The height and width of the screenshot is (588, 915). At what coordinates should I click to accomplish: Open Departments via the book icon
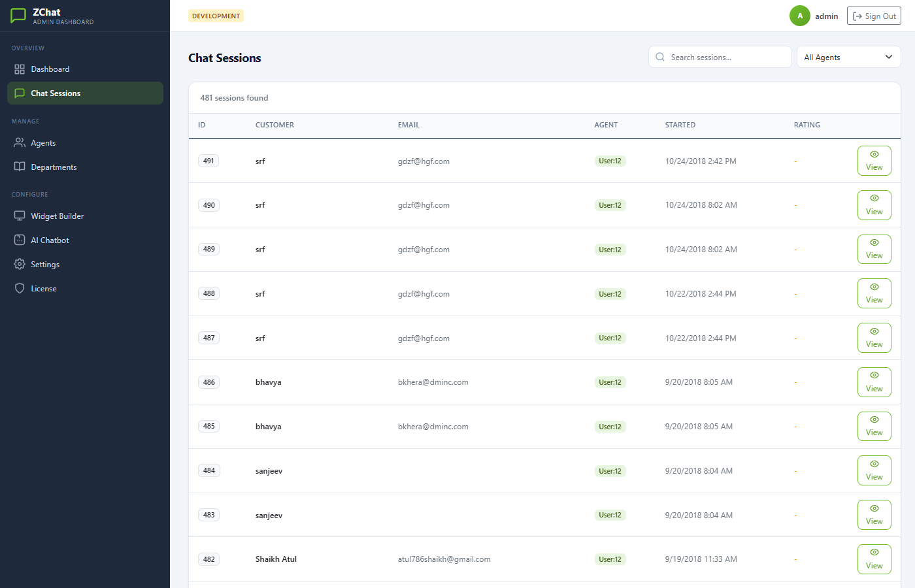point(19,167)
